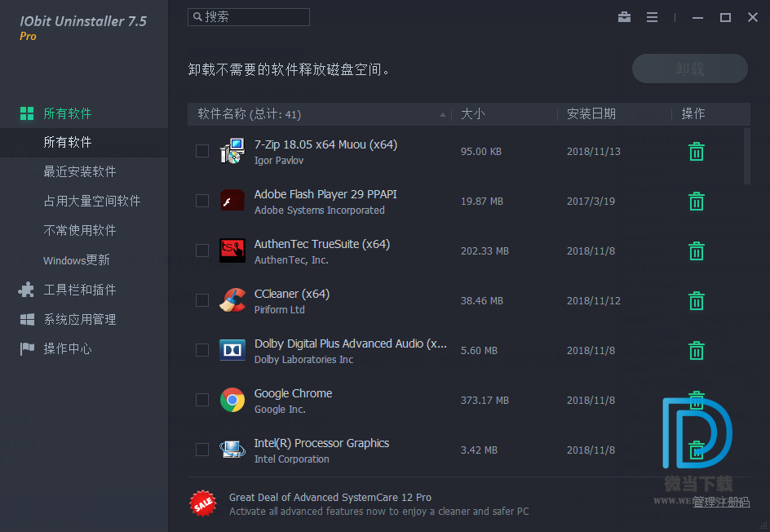
Task: Click trash icon for AuthenTec TrueSuite
Action: [x=697, y=251]
